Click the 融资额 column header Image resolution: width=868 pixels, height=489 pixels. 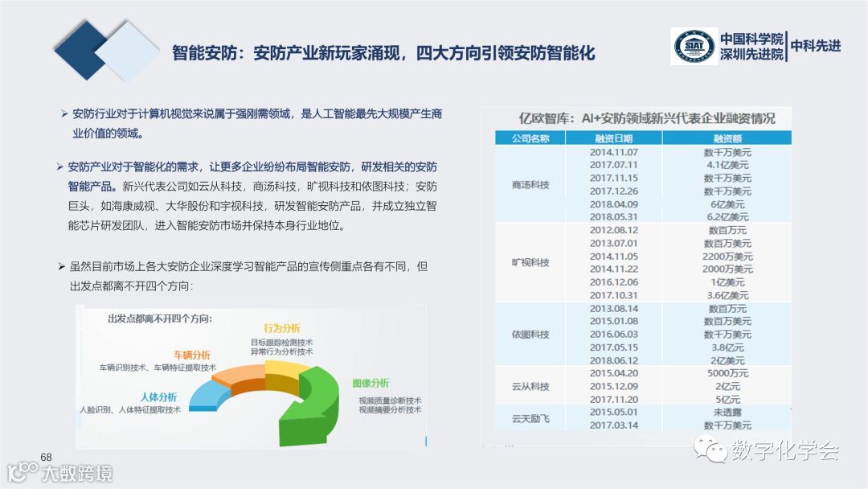[x=727, y=138]
